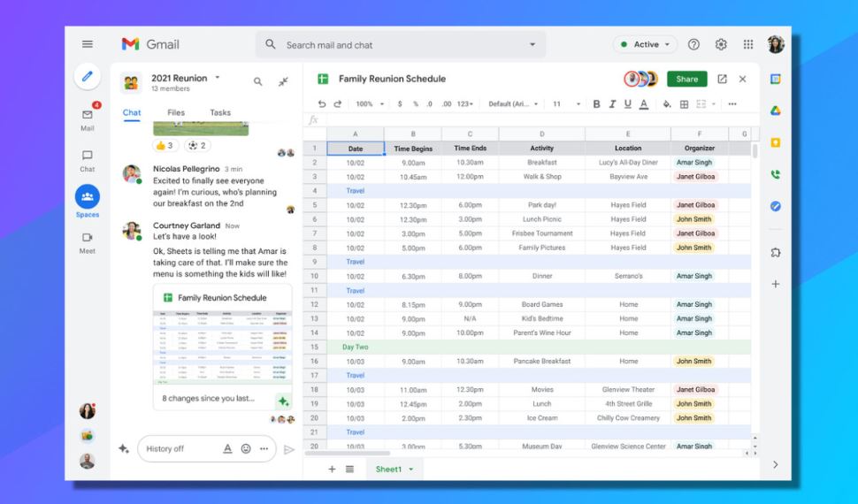Open the Default font dropdown
Screen dimensions: 858x504
(513, 104)
